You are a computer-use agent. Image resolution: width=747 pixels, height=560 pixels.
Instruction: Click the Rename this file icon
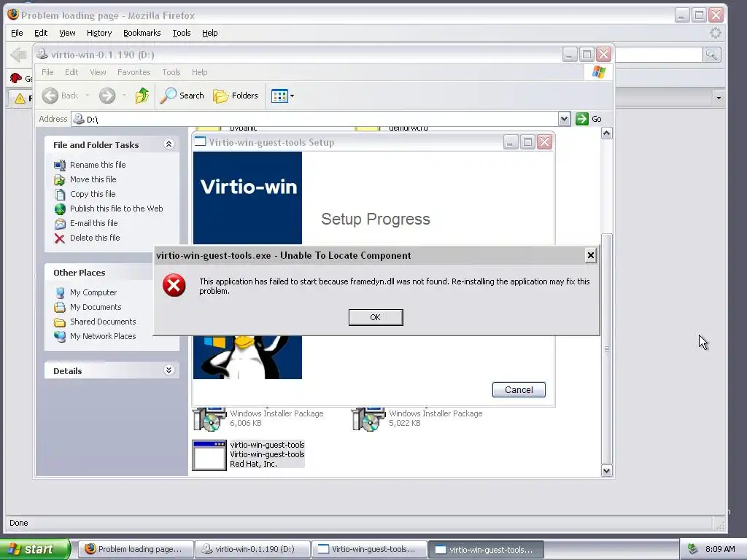pyautogui.click(x=60, y=166)
